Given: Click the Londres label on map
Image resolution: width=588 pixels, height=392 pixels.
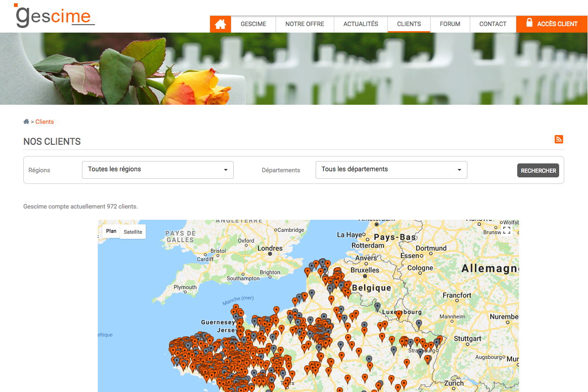Looking at the screenshot, I should [270, 249].
